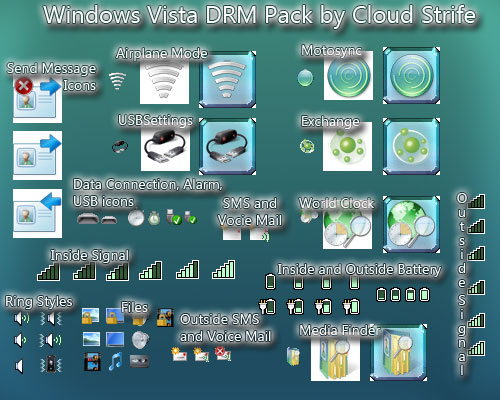Select the framed Media Finder icon

pos(399,353)
